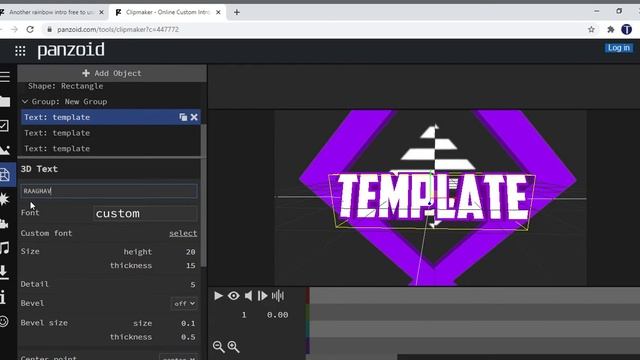This screenshot has width=640, height=360.
Task: Reload the browser page
Action: click(30, 29)
